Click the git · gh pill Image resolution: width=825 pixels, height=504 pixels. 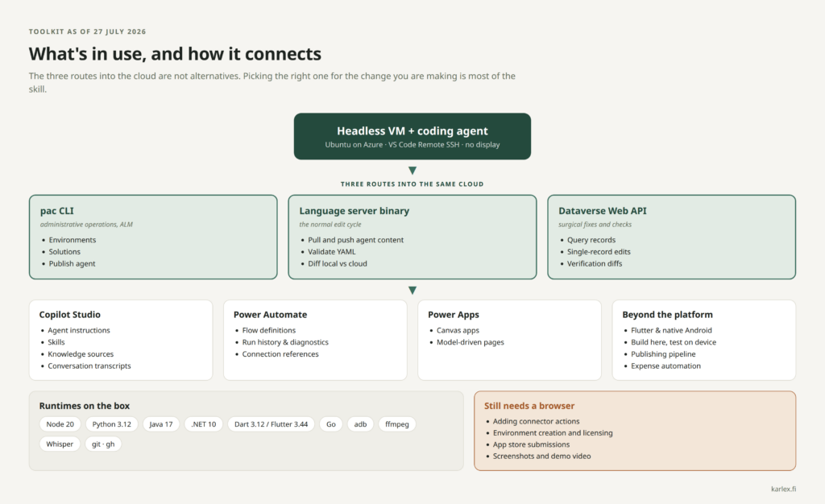[103, 444]
